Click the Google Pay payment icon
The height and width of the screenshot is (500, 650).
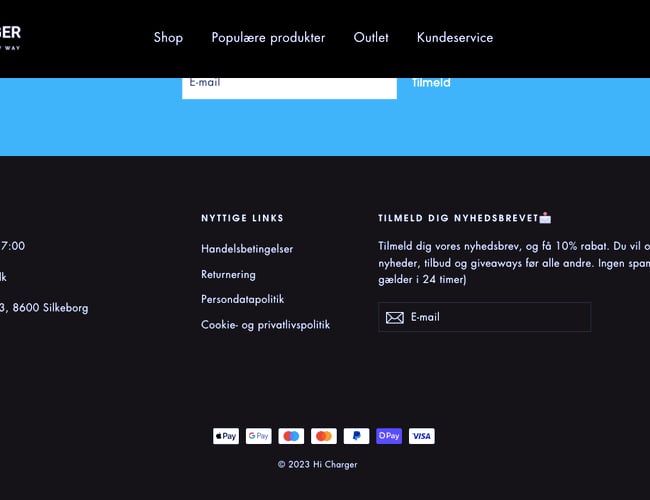259,436
